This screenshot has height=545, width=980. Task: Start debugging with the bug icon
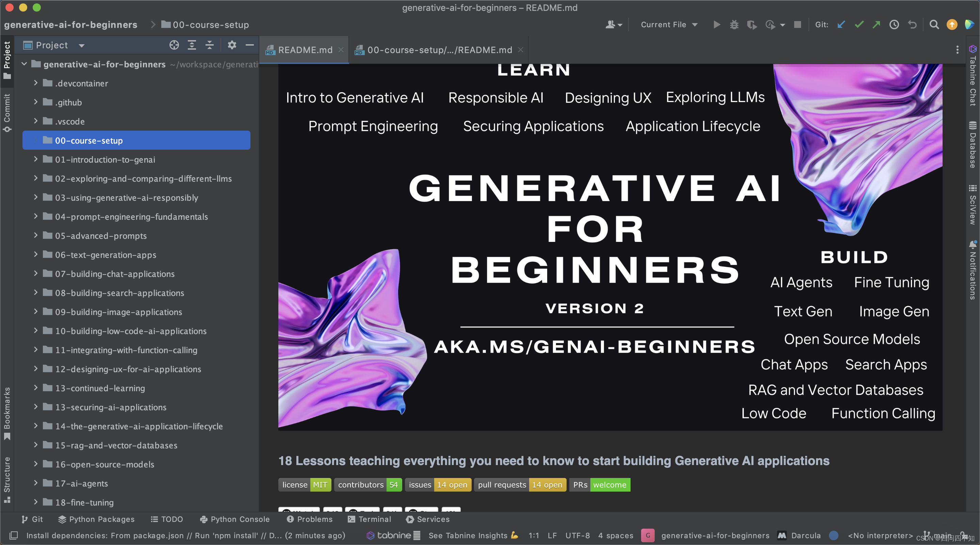pos(734,25)
